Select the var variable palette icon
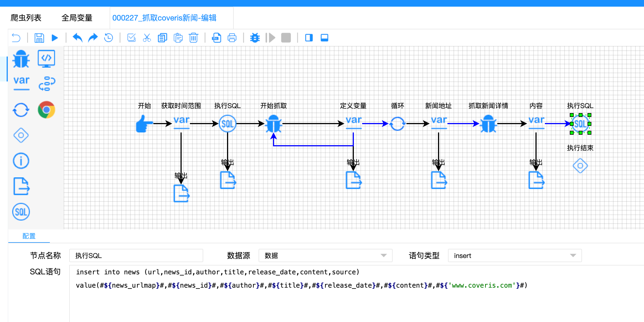644x322 pixels. coord(21,83)
